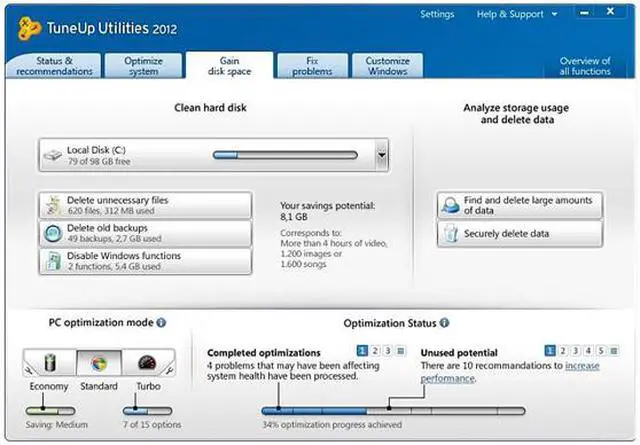Click the optimization progress bar
The image size is (640, 445).
click(393, 410)
